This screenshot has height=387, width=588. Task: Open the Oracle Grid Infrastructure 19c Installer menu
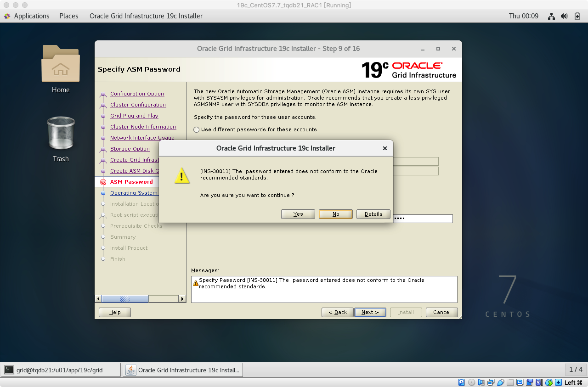coord(146,16)
